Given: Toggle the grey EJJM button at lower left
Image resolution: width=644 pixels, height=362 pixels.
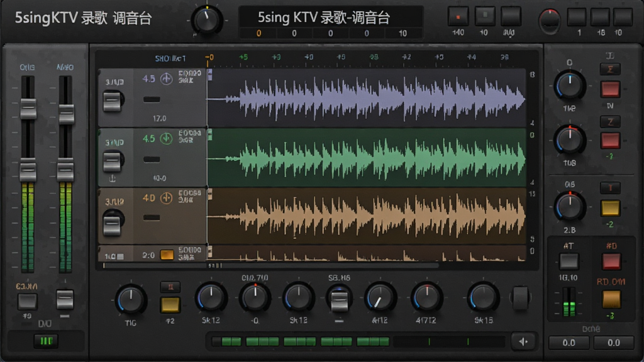Looking at the screenshot, I should (x=27, y=302).
